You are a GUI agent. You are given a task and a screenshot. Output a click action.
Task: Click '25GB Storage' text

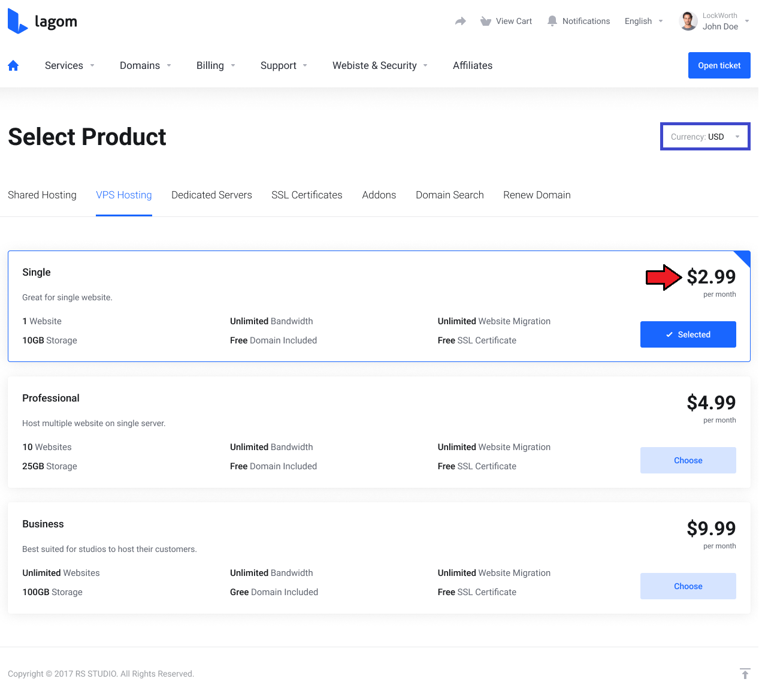click(50, 466)
